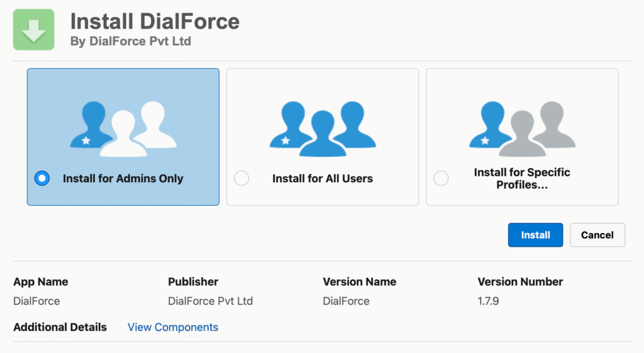The height and width of the screenshot is (353, 644).
Task: Click the Install for All Users label
Action: pos(323,179)
